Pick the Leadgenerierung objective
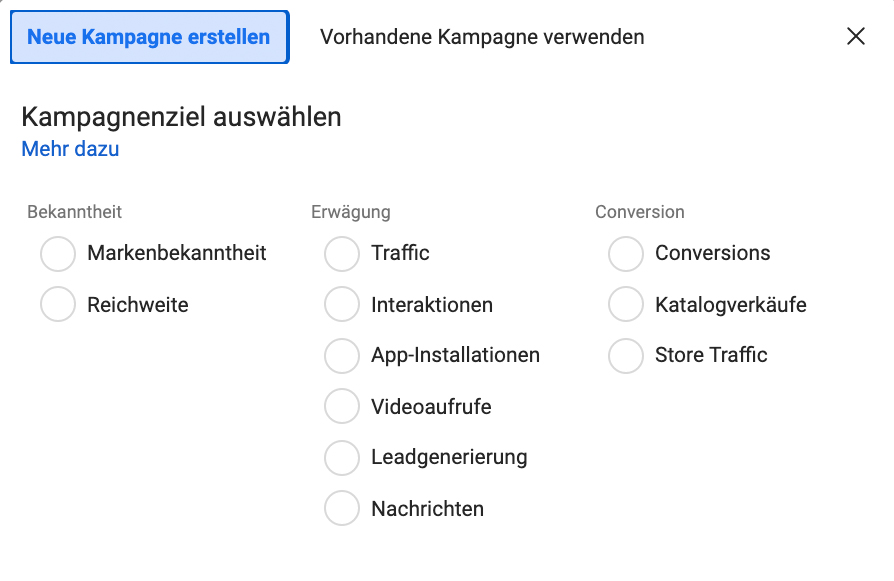The width and height of the screenshot is (894, 581). (x=342, y=457)
